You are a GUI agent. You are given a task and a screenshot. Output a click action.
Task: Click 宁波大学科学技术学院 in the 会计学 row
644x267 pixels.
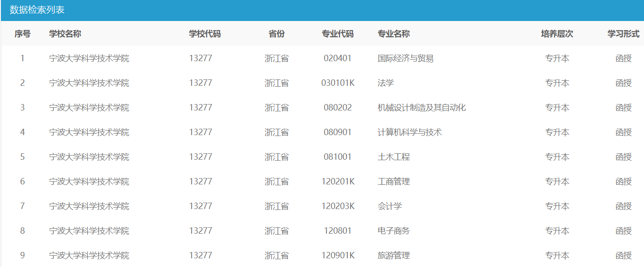(89, 206)
